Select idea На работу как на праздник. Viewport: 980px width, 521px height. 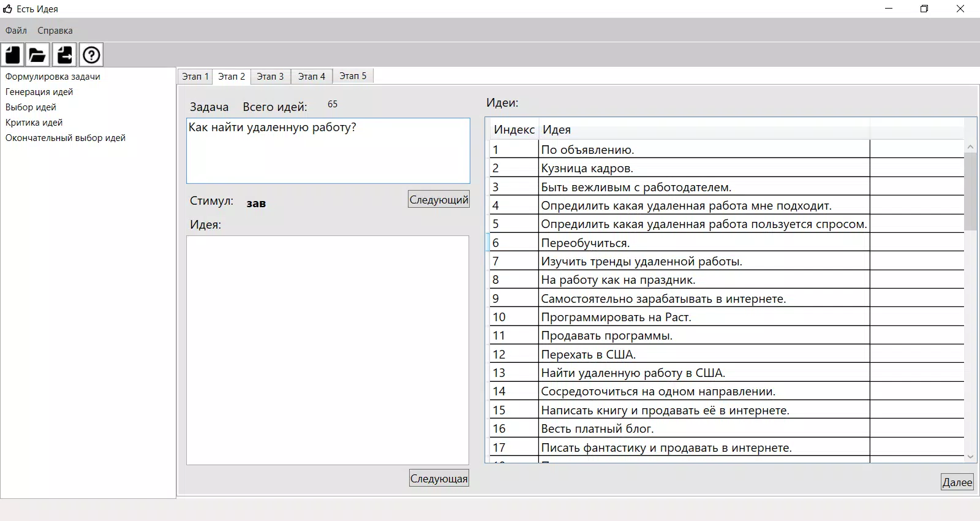[726, 280]
